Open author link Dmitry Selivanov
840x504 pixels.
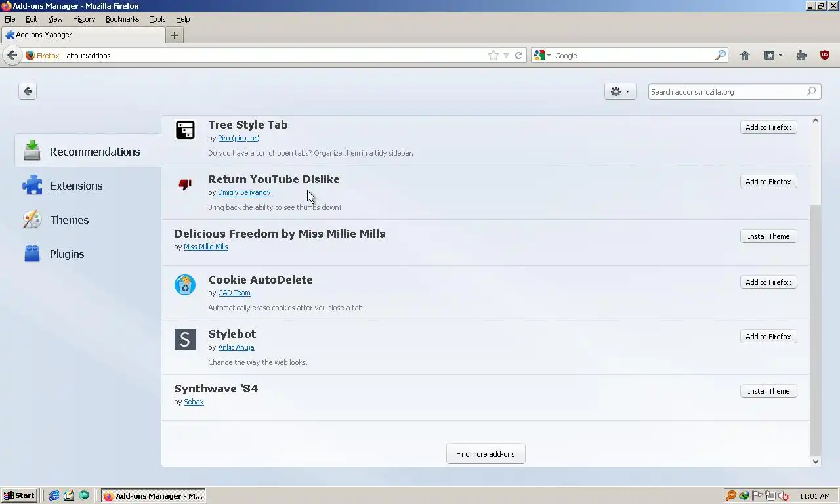click(x=244, y=192)
